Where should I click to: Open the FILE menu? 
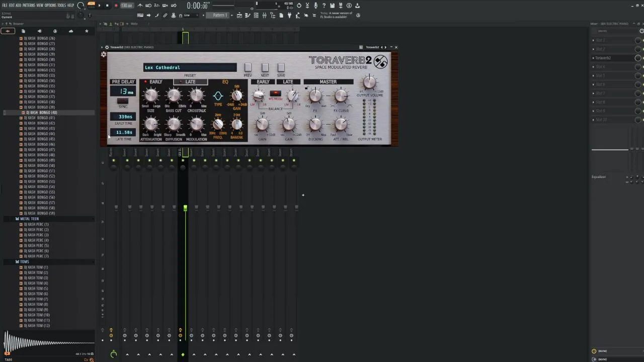coord(5,5)
